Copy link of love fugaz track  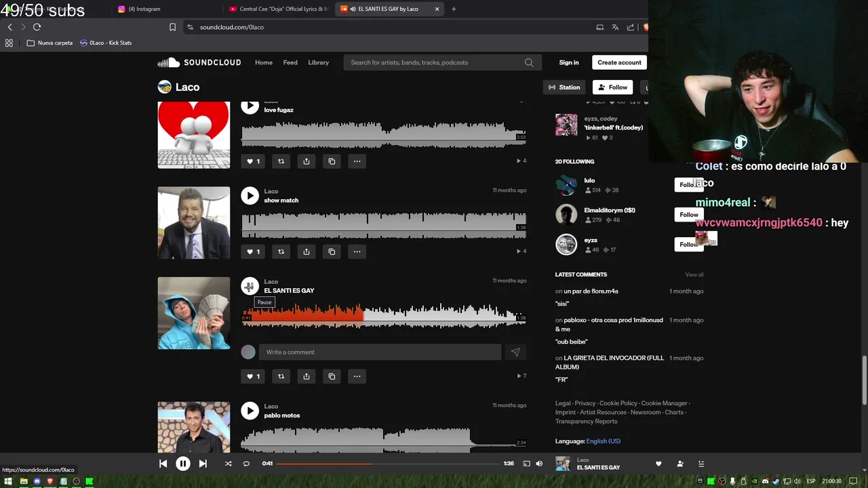(x=332, y=161)
